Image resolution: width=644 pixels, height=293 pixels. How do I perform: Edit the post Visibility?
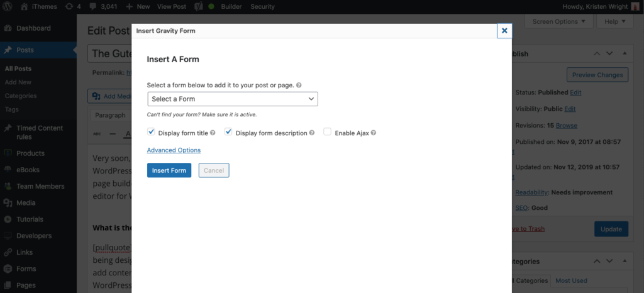coord(570,109)
